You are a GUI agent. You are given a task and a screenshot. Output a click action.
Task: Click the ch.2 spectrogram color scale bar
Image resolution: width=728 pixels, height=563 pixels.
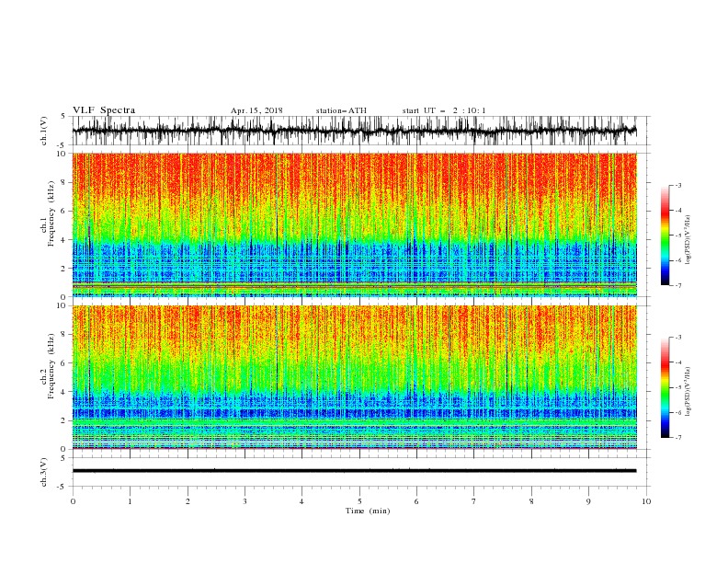[665, 387]
